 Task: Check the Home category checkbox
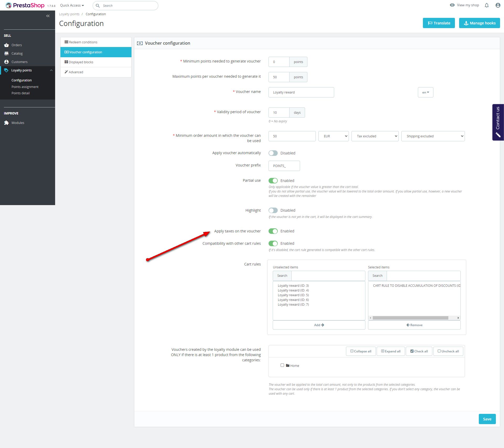[x=282, y=365]
